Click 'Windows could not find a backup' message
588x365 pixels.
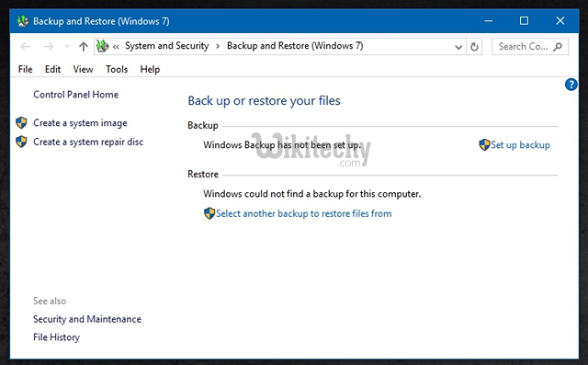coord(312,194)
